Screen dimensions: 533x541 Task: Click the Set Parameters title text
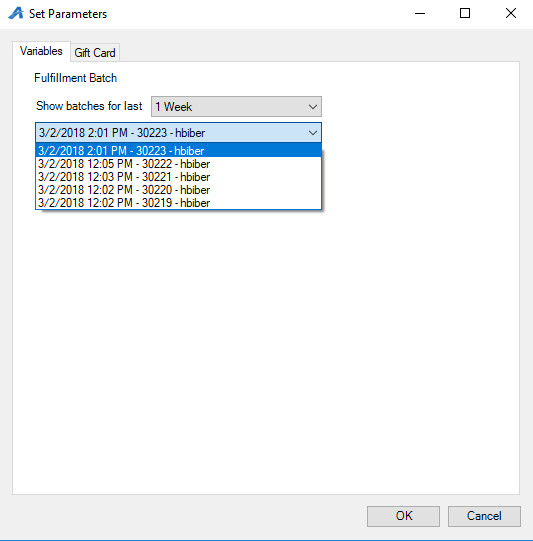[68, 14]
